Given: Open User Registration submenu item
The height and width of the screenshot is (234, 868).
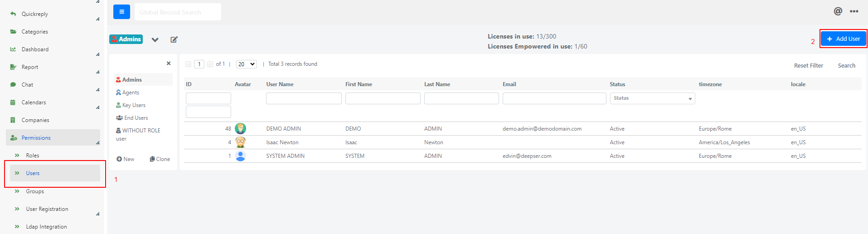Looking at the screenshot, I should pyautogui.click(x=47, y=209).
